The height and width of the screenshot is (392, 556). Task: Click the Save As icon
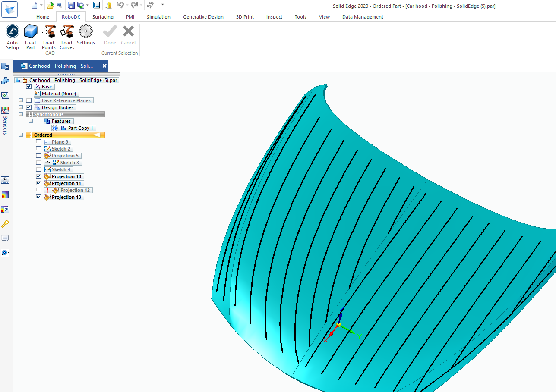pos(80,5)
